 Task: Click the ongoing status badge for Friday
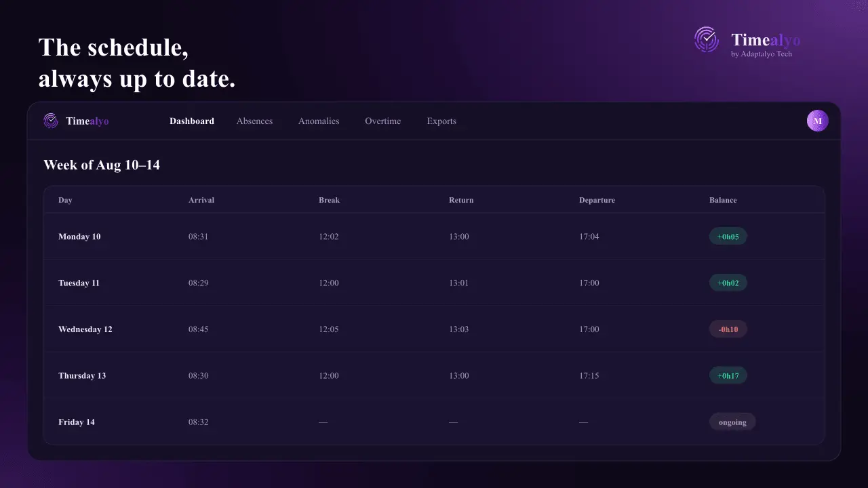coord(732,422)
